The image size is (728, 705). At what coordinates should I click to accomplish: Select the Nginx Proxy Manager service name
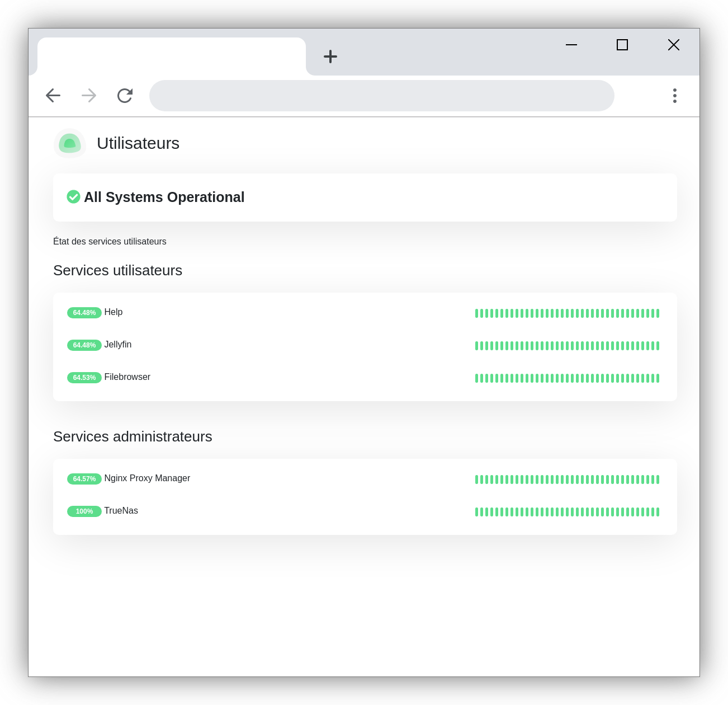point(147,478)
